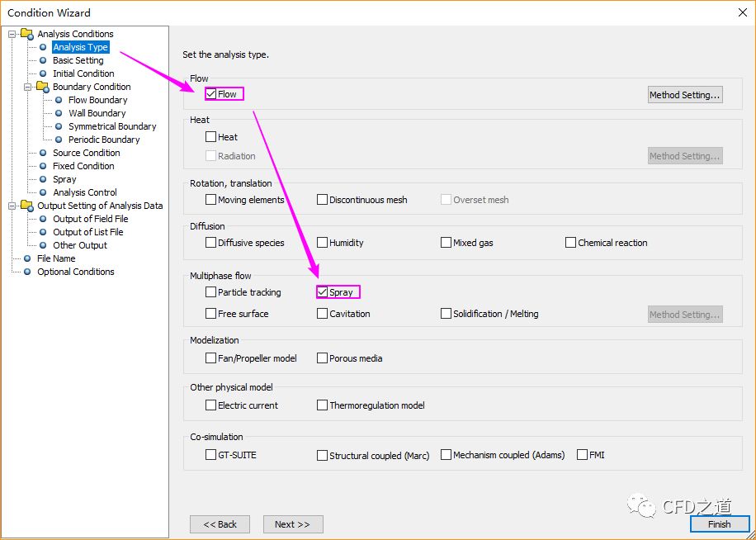The width and height of the screenshot is (756, 540).
Task: Enable FMI checkbox
Action: click(x=583, y=455)
